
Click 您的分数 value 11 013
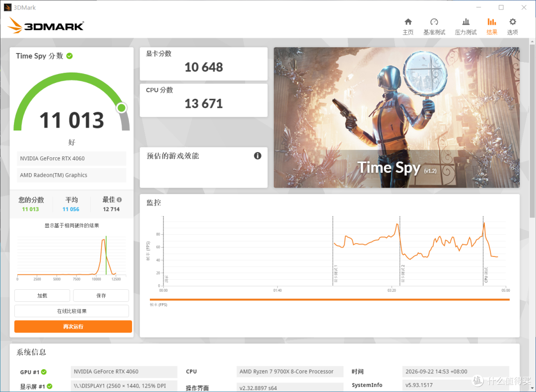[30, 209]
